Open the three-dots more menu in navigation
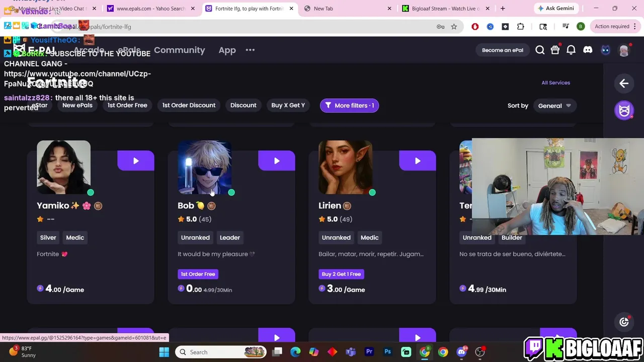 coord(250,50)
